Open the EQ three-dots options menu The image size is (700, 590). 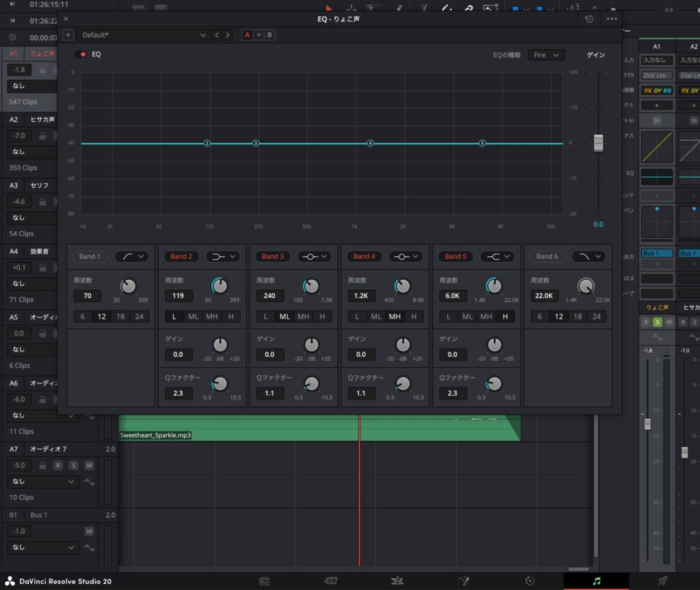pos(611,19)
